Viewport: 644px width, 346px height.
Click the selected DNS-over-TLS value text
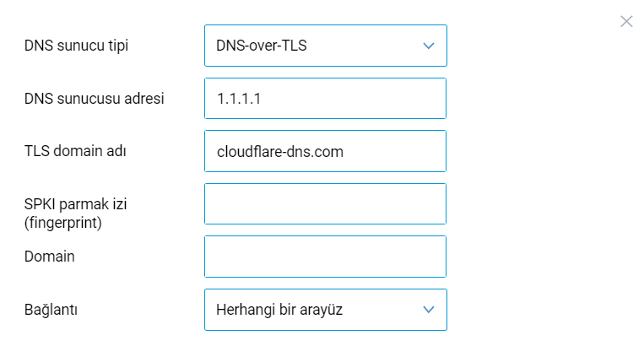click(x=262, y=46)
